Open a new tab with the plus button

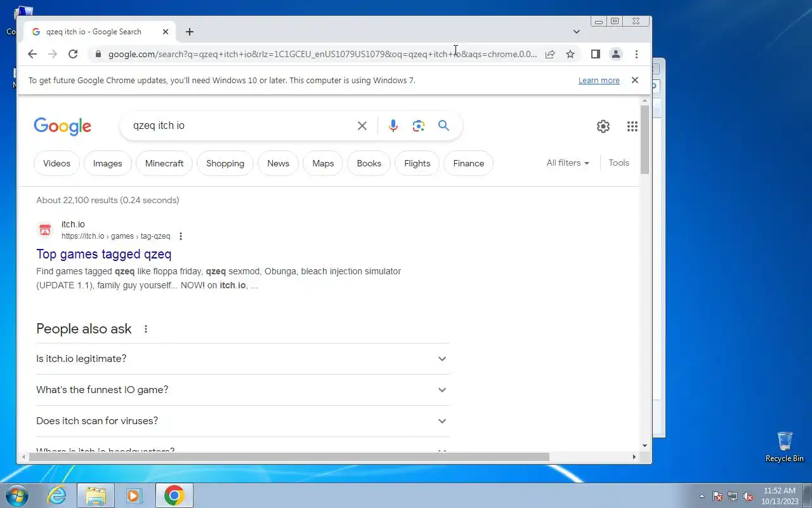coord(190,32)
